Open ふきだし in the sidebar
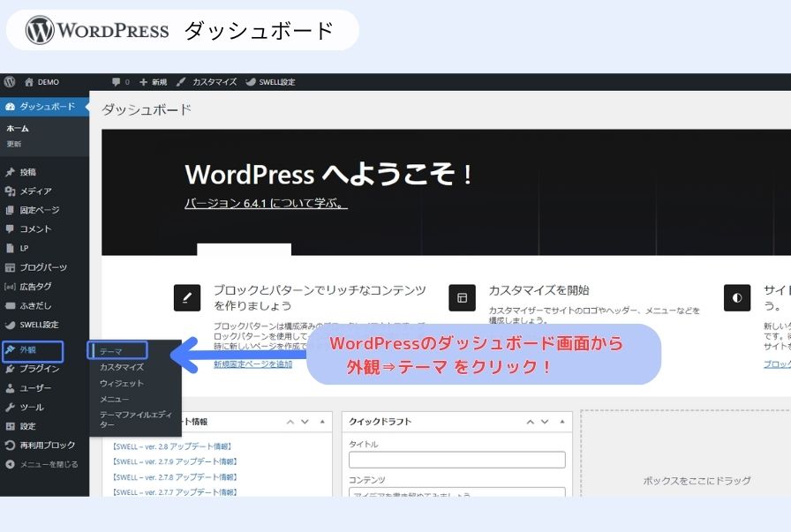 pos(44,305)
